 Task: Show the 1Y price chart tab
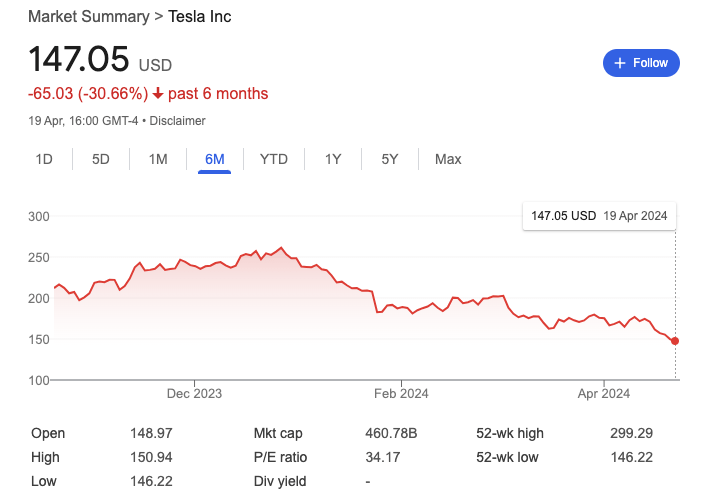pyautogui.click(x=333, y=159)
